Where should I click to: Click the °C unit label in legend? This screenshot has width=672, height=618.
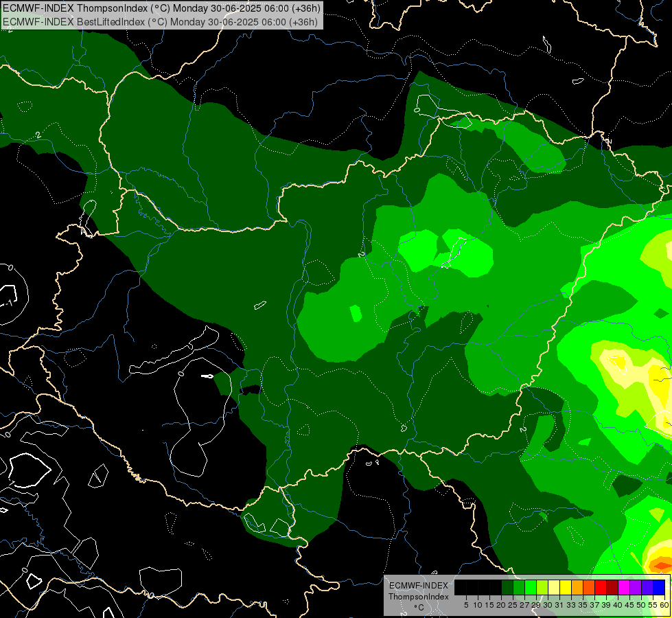pyautogui.click(x=419, y=608)
